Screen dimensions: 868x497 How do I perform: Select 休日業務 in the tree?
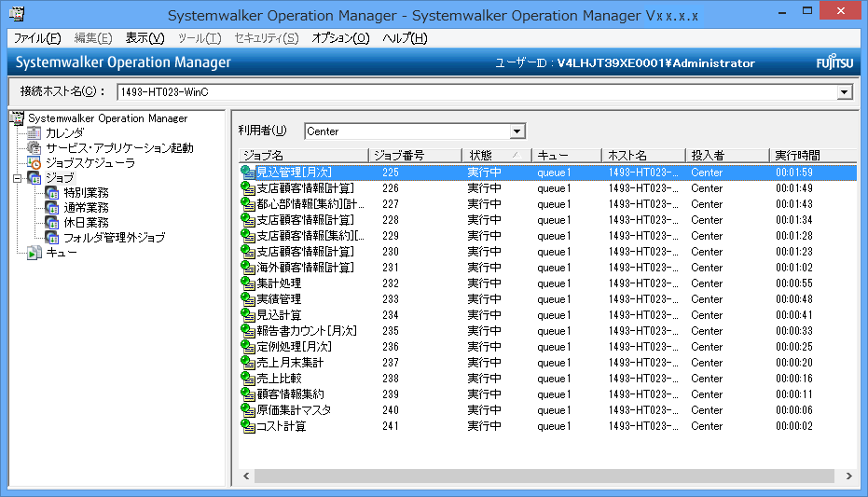[86, 223]
